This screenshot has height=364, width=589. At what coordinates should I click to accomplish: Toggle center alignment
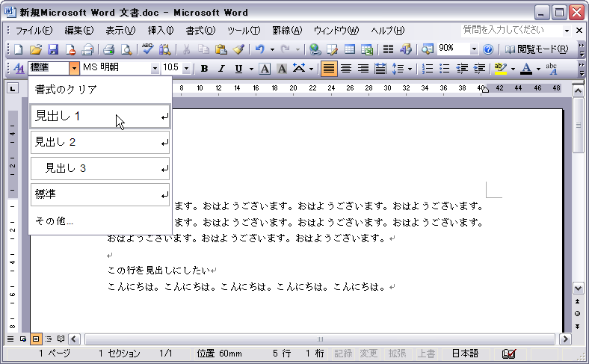(346, 69)
